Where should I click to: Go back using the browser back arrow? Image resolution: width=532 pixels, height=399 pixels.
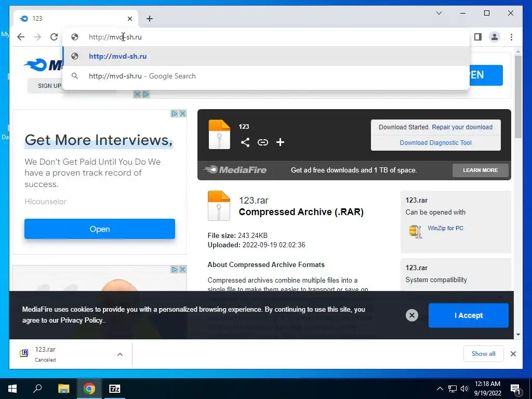[21, 37]
